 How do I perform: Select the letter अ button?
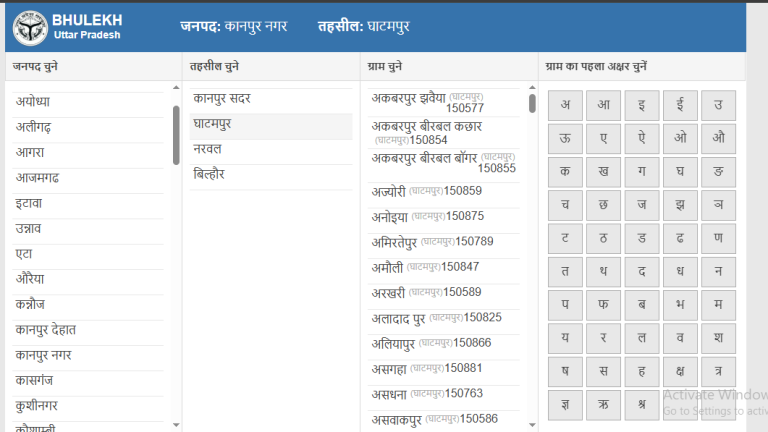click(565, 105)
